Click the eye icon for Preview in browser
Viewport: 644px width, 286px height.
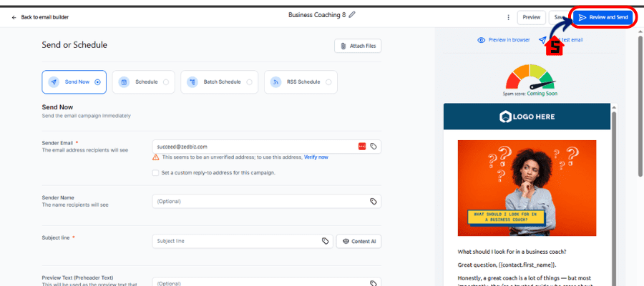[x=481, y=40]
